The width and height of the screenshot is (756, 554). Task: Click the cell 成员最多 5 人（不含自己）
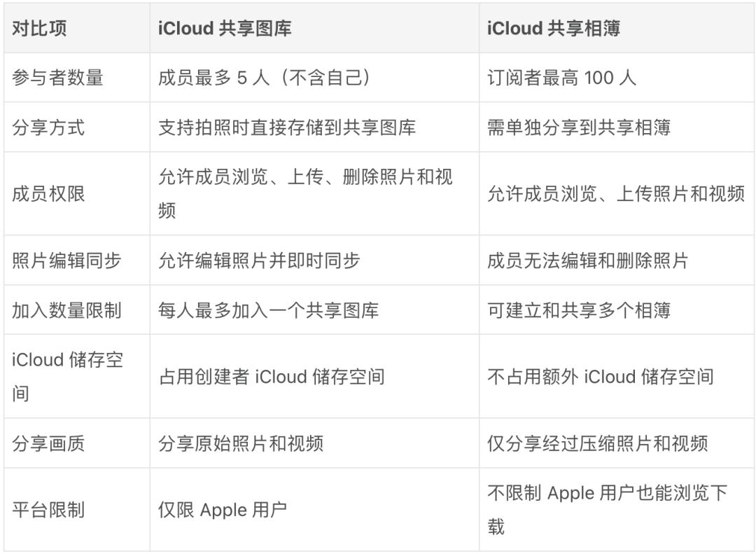pos(314,77)
